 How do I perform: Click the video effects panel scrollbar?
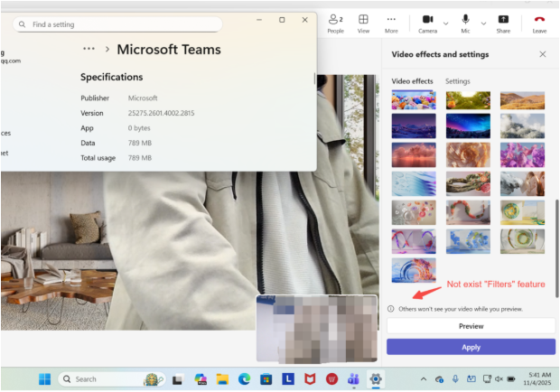coord(556,248)
